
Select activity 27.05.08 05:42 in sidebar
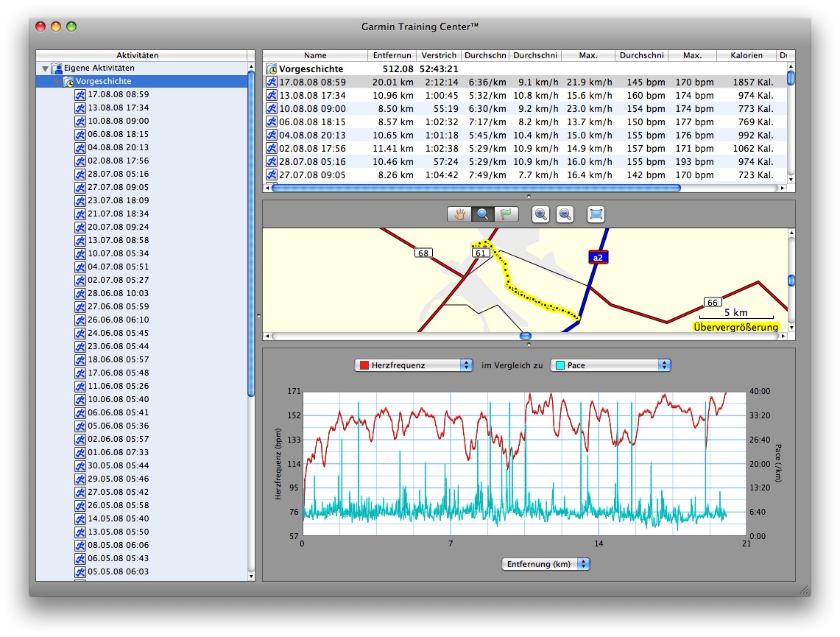[x=119, y=493]
